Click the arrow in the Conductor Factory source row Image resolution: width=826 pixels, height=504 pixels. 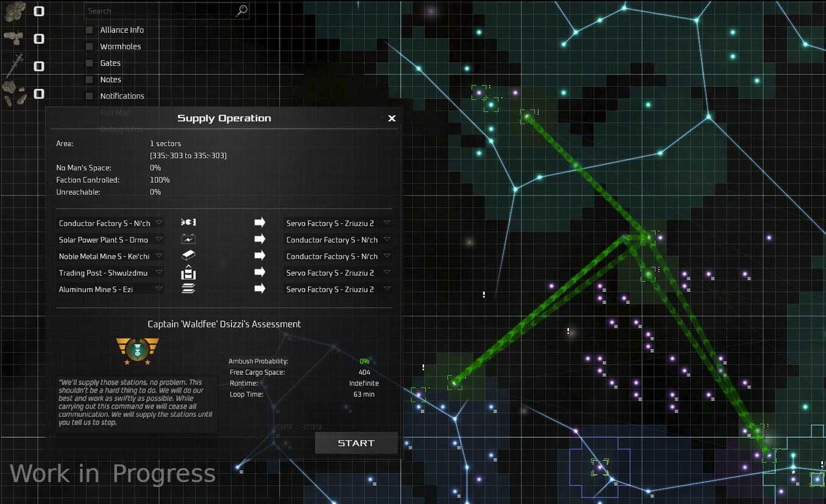pyautogui.click(x=260, y=223)
